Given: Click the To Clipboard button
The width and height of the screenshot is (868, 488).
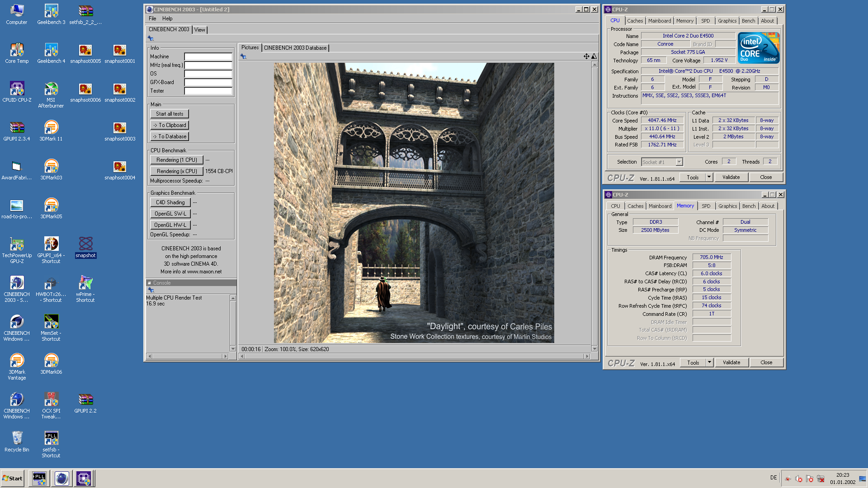Looking at the screenshot, I should click(x=170, y=125).
